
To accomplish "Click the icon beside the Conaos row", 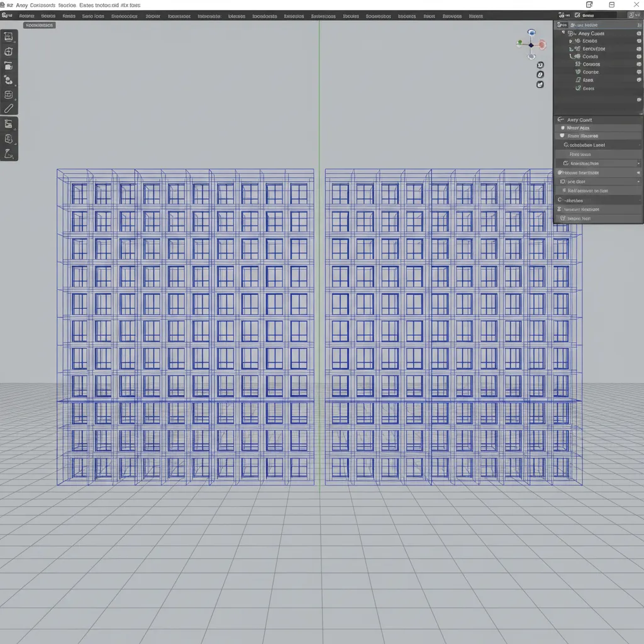I will pos(578,64).
